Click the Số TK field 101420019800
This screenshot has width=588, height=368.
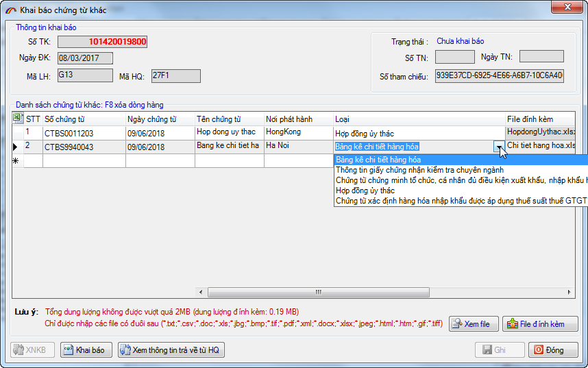coord(103,41)
